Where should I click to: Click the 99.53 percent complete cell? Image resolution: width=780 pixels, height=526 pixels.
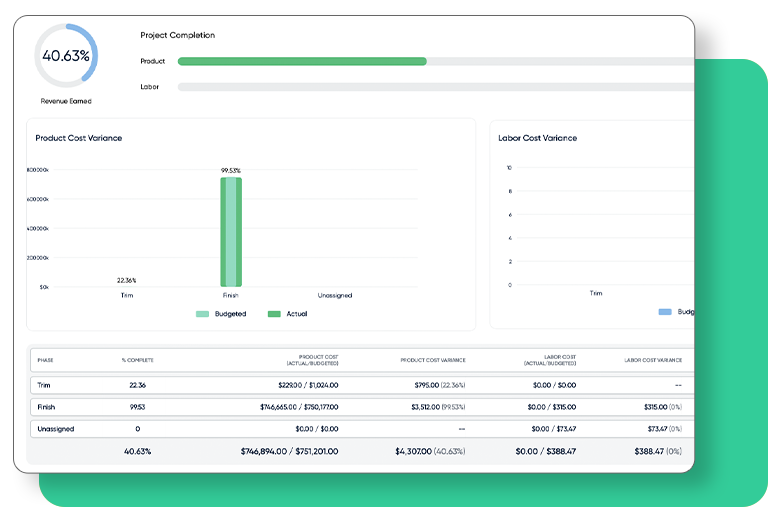click(x=137, y=408)
